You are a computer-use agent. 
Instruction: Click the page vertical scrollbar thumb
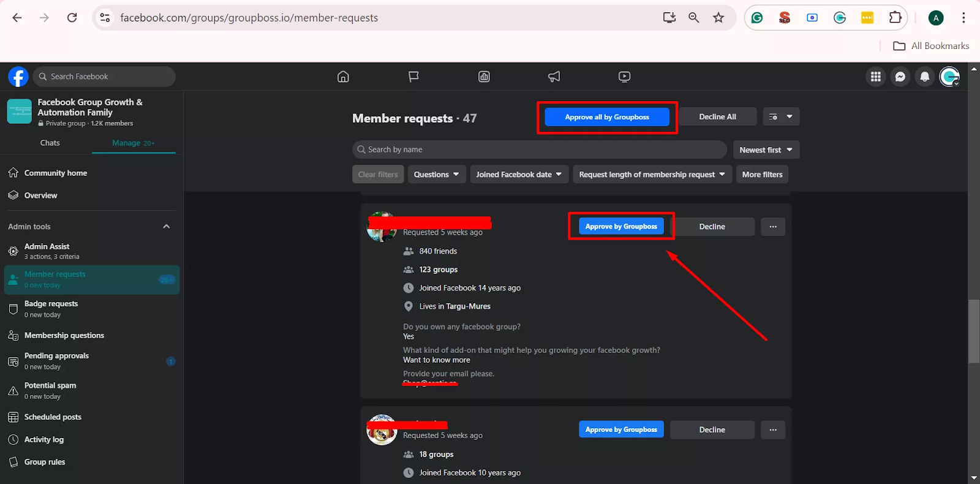(974, 331)
